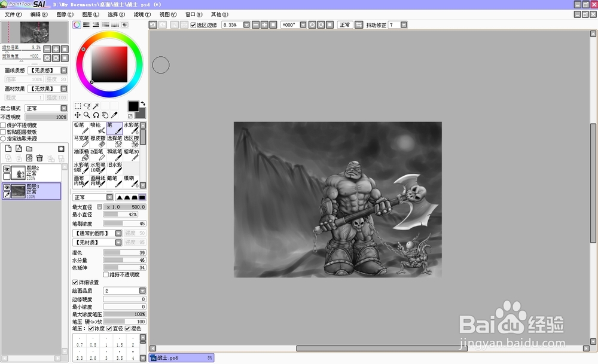
Task: Open the 文件 menu
Action: click(x=13, y=14)
